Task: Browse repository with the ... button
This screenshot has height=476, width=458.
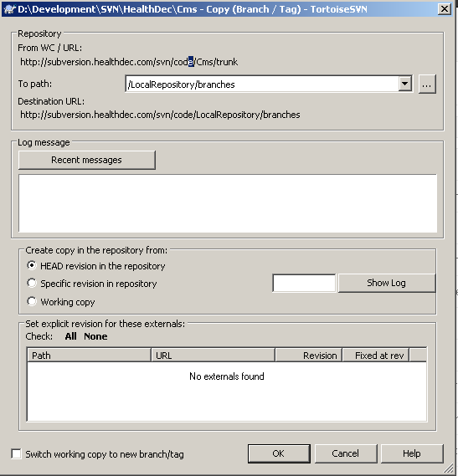Action: pyautogui.click(x=427, y=84)
